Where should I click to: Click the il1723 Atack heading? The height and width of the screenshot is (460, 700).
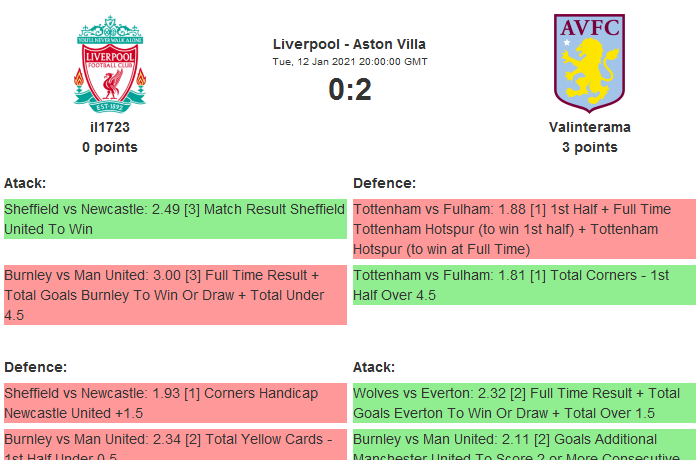(25, 183)
